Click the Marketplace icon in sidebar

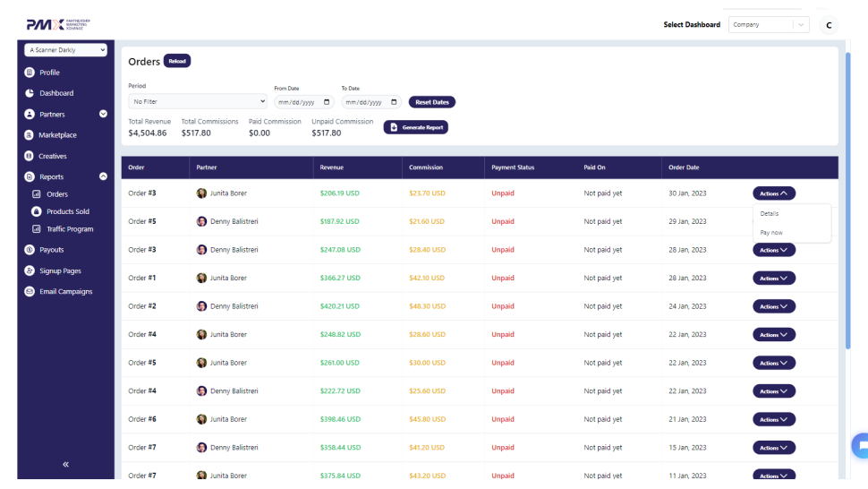tap(30, 135)
